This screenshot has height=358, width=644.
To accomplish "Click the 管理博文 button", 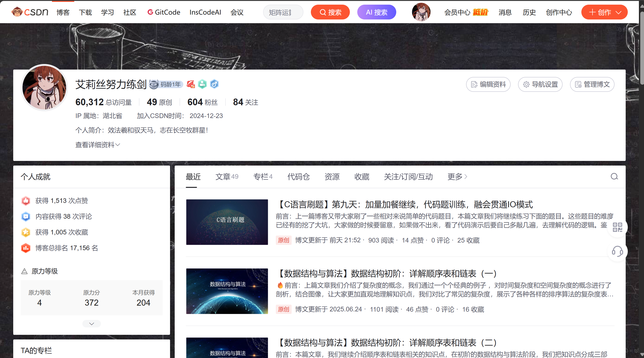I will tap(592, 84).
